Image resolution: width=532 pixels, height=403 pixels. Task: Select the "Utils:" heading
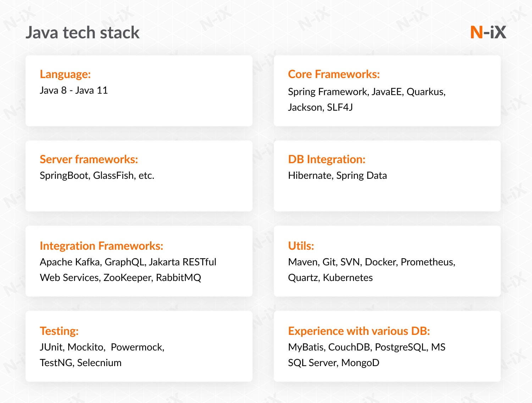[x=301, y=246]
